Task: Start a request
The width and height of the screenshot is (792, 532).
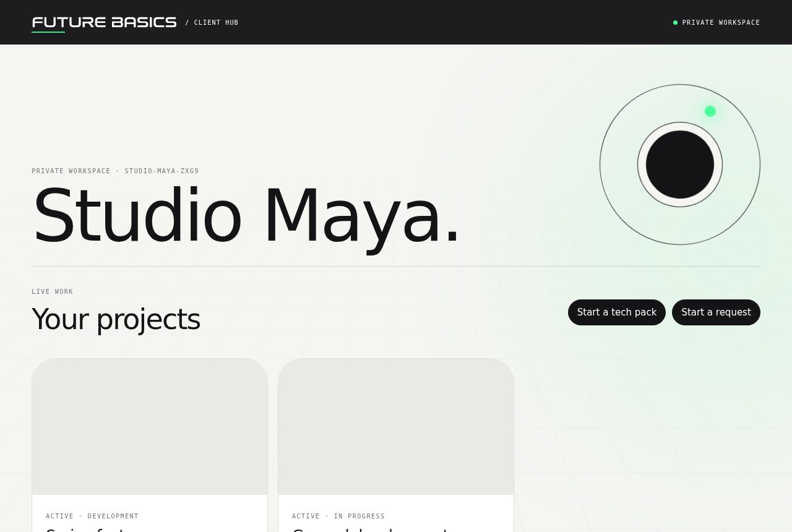Action: pyautogui.click(x=716, y=312)
